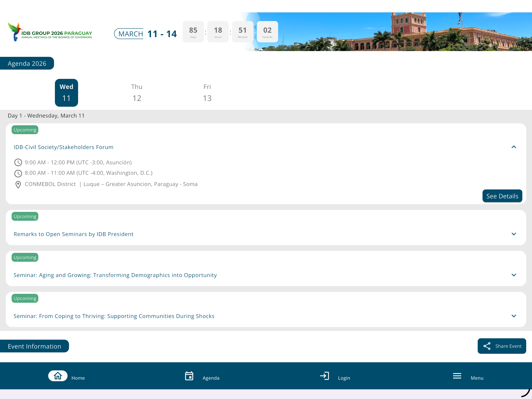Switch to the Thu 12 day tab
Viewport: 532px width, 399px height.
pyautogui.click(x=137, y=93)
